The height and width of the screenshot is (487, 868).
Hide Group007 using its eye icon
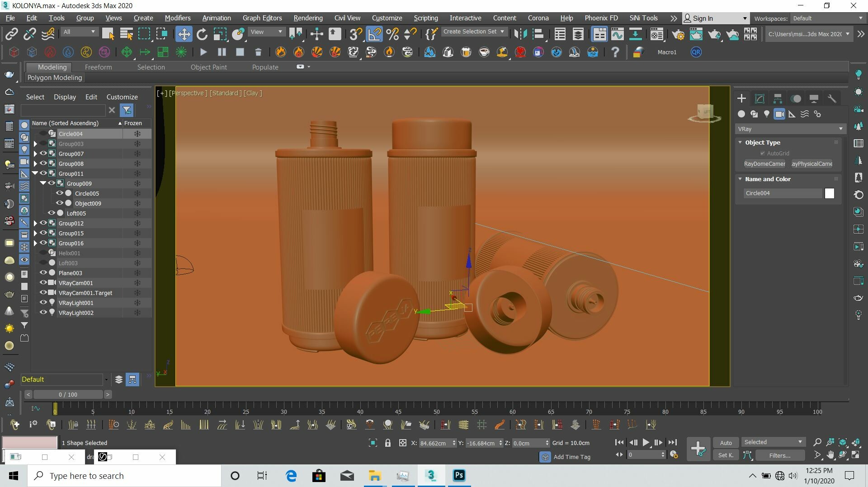click(x=43, y=154)
